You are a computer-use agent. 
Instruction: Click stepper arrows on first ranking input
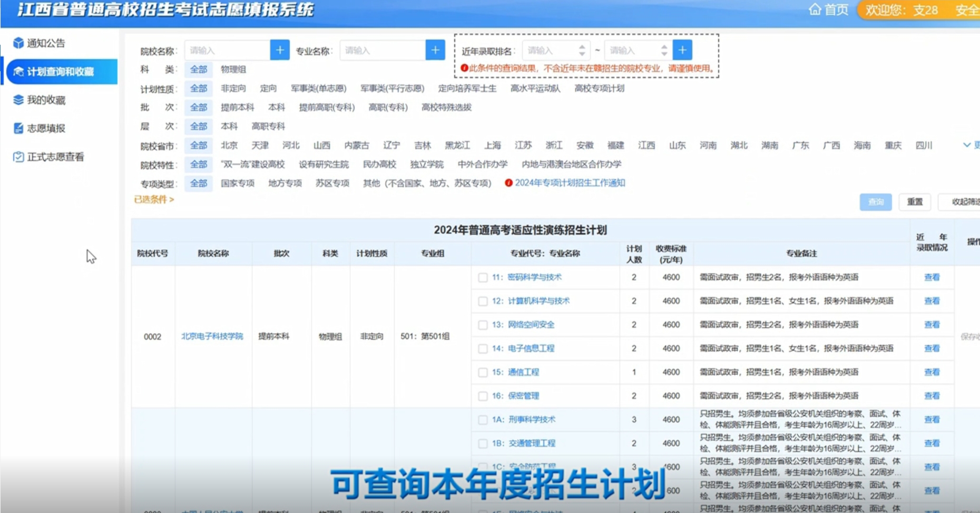pyautogui.click(x=582, y=50)
